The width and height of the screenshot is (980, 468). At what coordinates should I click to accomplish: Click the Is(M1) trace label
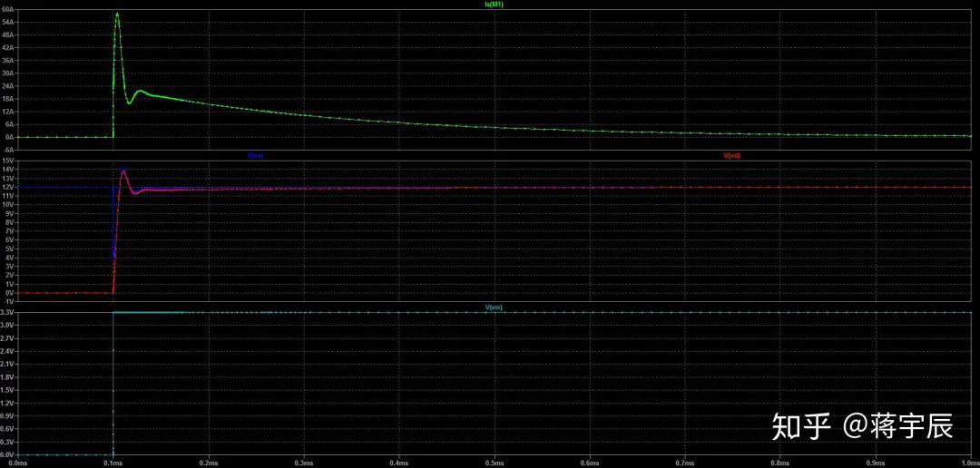pos(494,5)
